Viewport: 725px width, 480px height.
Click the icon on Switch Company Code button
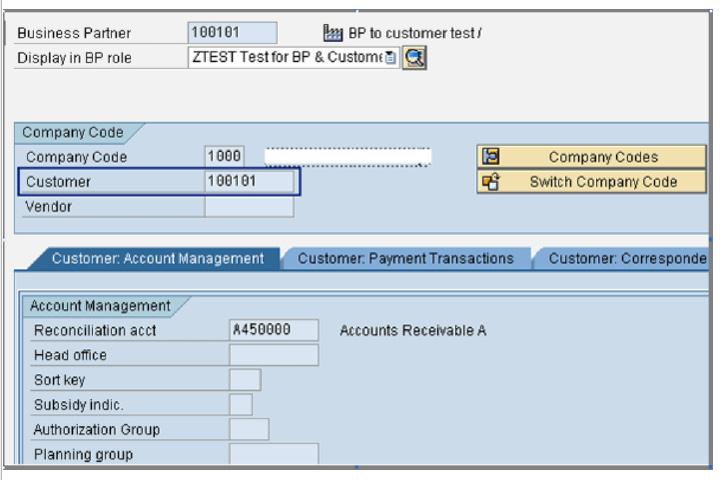(491, 182)
